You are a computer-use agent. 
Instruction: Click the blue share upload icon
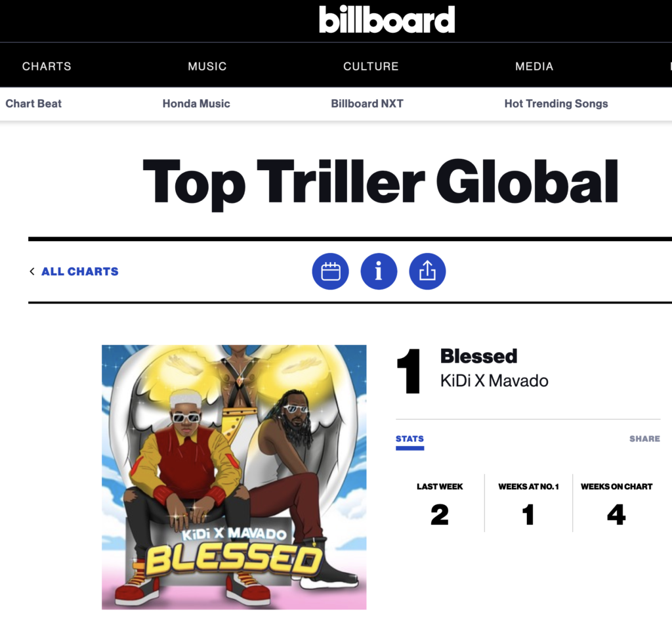click(x=427, y=271)
